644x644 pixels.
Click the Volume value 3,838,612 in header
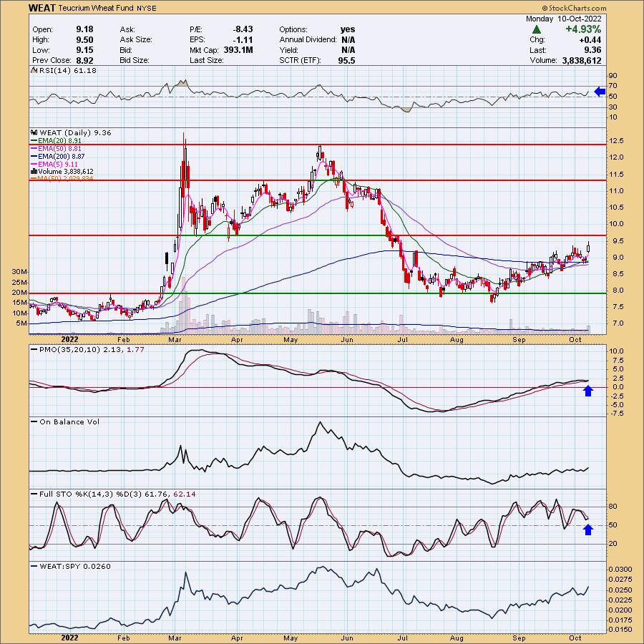582,60
